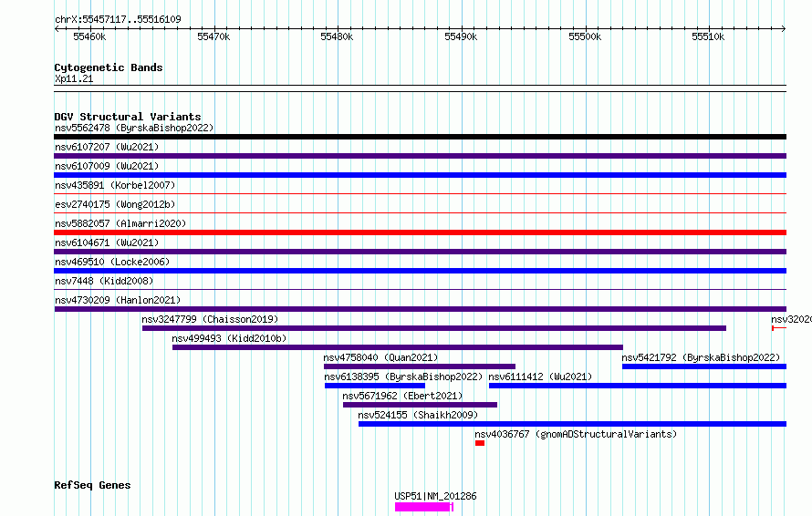Click the partially visible red nsv3202 variant
Viewport: 812px width, 516px height.
coord(779,328)
